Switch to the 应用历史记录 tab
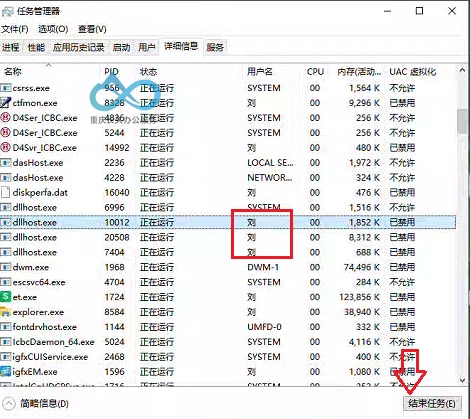Viewport: 470px width, 419px height. click(79, 47)
